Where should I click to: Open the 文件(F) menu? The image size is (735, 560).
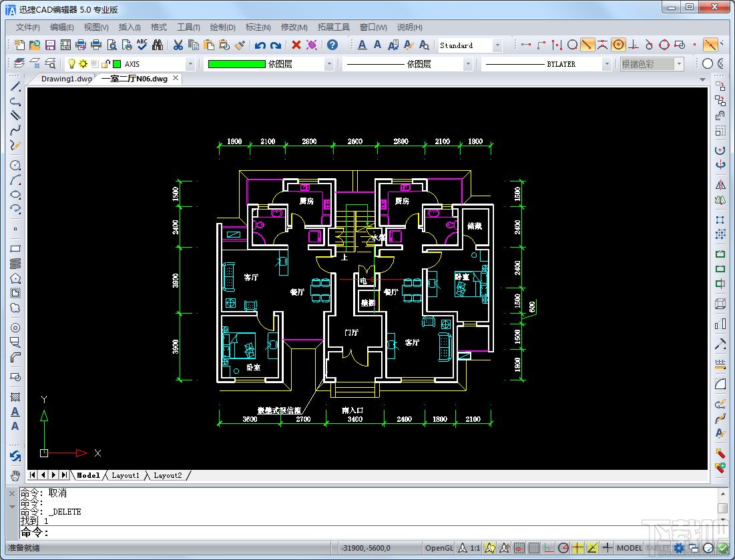coord(27,27)
